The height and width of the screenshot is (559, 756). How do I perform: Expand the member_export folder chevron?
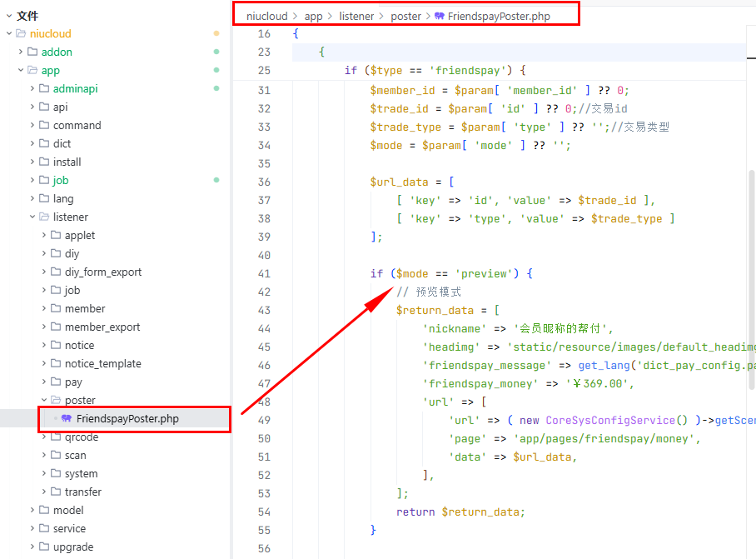coord(44,327)
